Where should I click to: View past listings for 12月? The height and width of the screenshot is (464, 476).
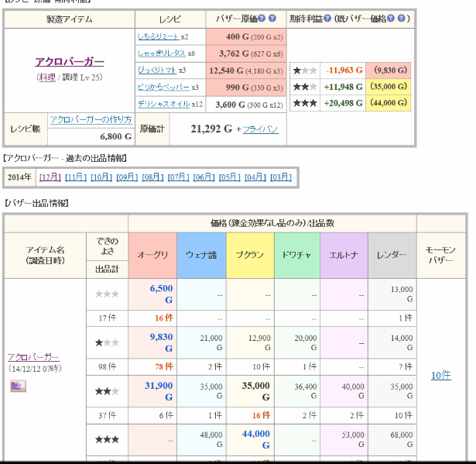point(50,177)
